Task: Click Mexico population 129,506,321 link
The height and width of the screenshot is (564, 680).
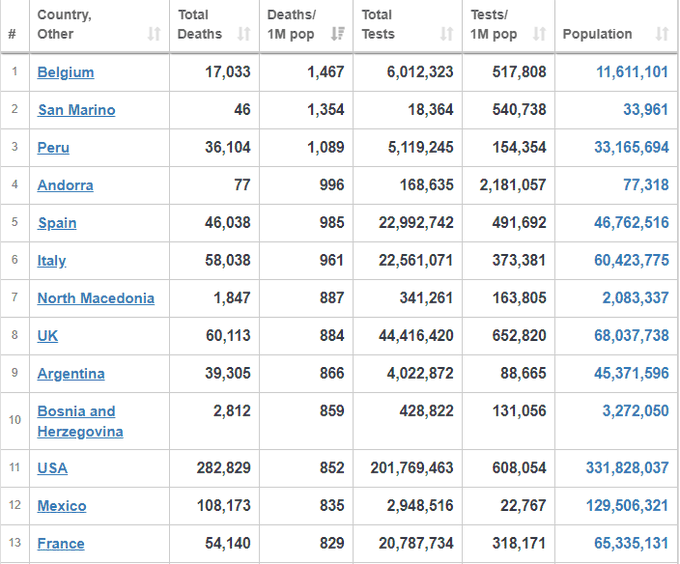Action: click(x=627, y=506)
